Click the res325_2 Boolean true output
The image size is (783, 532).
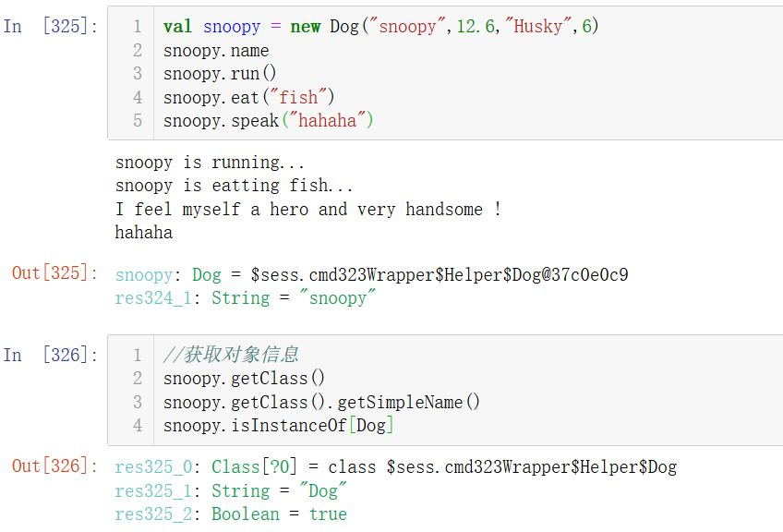pos(231,514)
